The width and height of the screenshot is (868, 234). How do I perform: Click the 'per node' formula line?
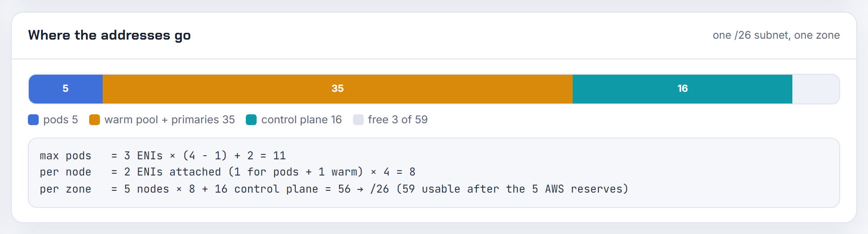pyautogui.click(x=228, y=172)
